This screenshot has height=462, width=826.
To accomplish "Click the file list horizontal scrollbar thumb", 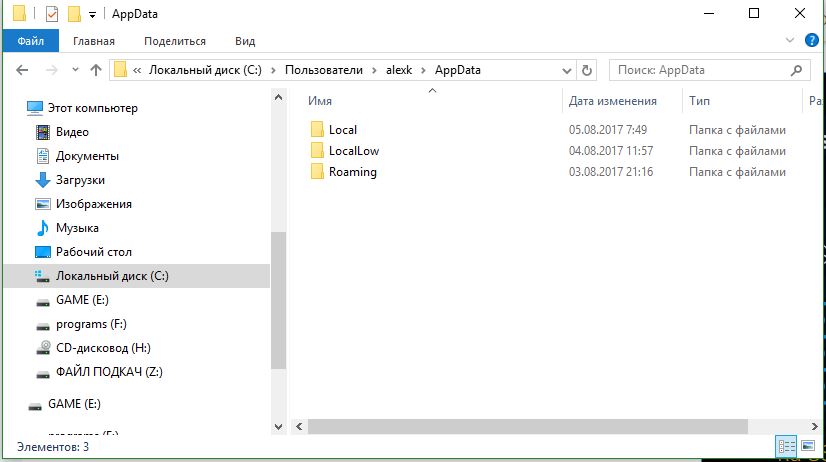I will tap(527, 426).
